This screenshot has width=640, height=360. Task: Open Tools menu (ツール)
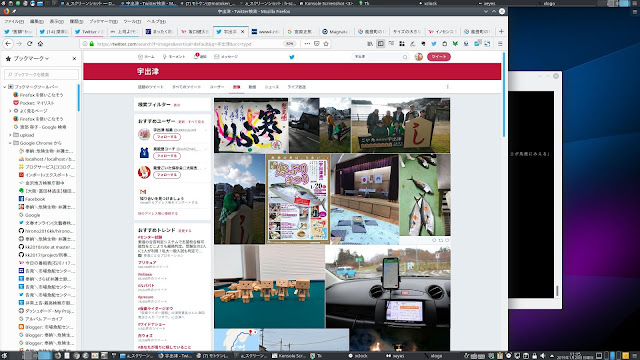pos(132,21)
